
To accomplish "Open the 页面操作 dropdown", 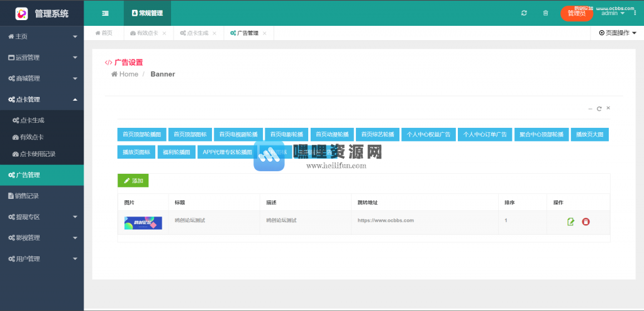I will (618, 33).
